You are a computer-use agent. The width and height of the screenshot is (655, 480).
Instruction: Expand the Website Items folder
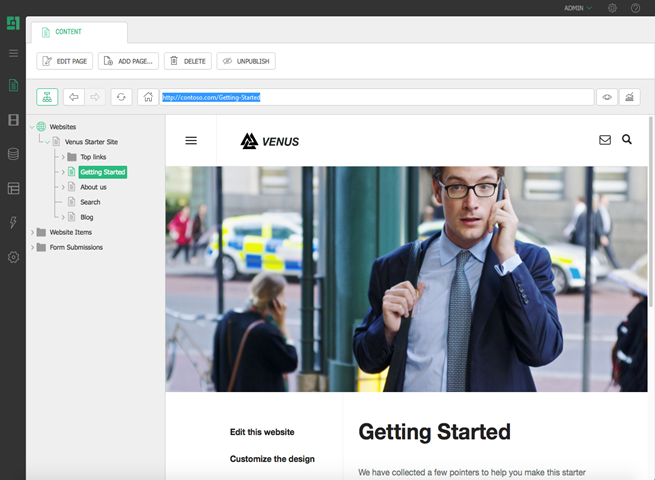tap(32, 232)
